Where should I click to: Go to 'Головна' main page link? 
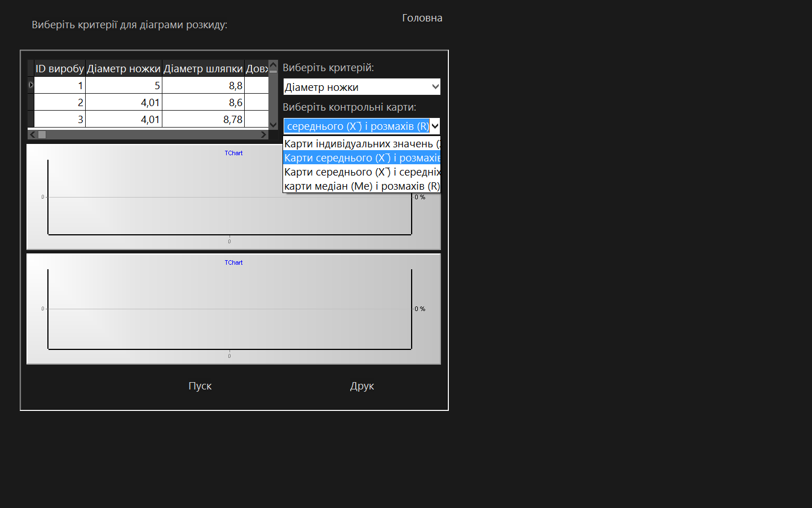coord(422,18)
